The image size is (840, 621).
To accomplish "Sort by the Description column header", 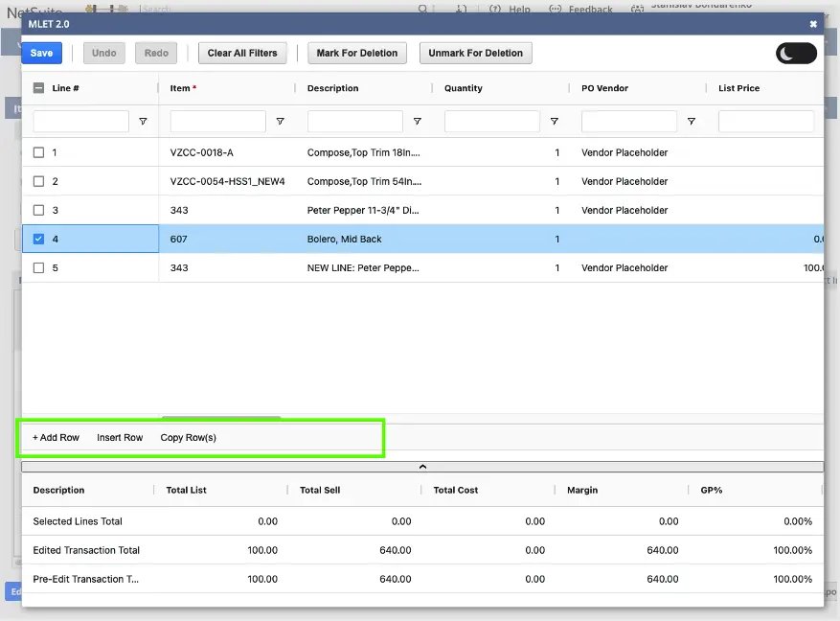I will point(332,88).
